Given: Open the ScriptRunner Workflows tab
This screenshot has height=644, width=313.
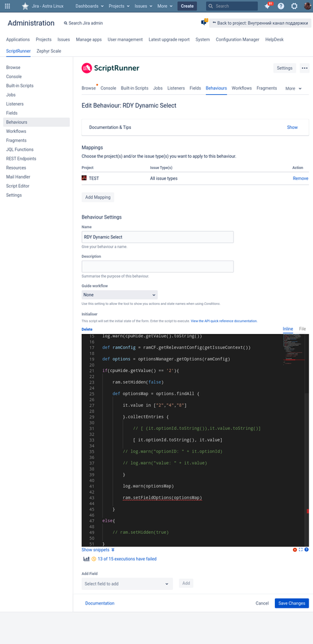Looking at the screenshot, I should (x=241, y=88).
